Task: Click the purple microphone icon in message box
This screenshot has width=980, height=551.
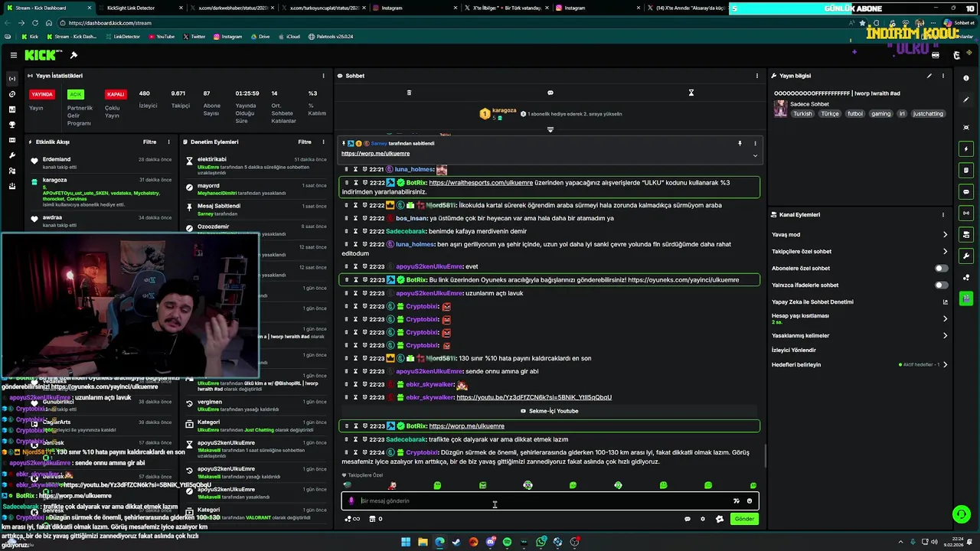Action: tap(351, 500)
